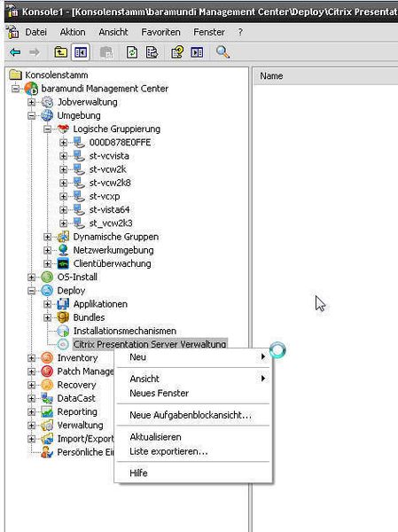Open the Fenster menu
Image resolution: width=398 pixels, height=532 pixels.
pyautogui.click(x=209, y=32)
